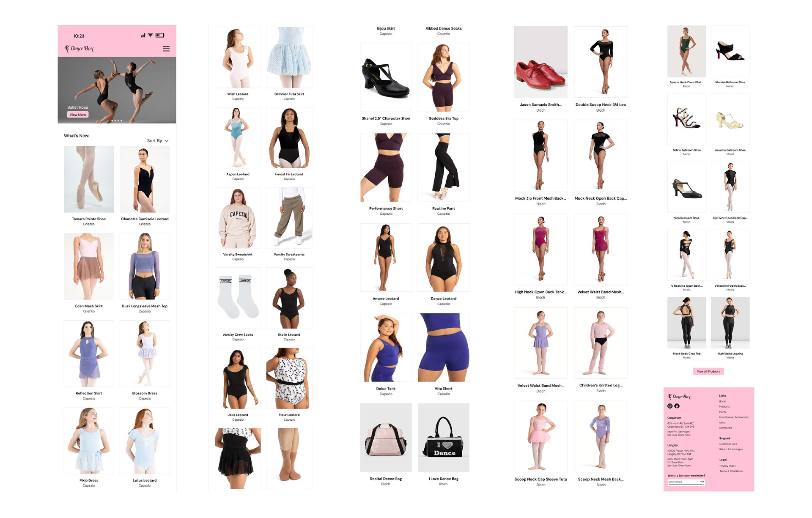The height and width of the screenshot is (518, 812).
Task: Open the Customer Care support link
Action: tap(728, 444)
